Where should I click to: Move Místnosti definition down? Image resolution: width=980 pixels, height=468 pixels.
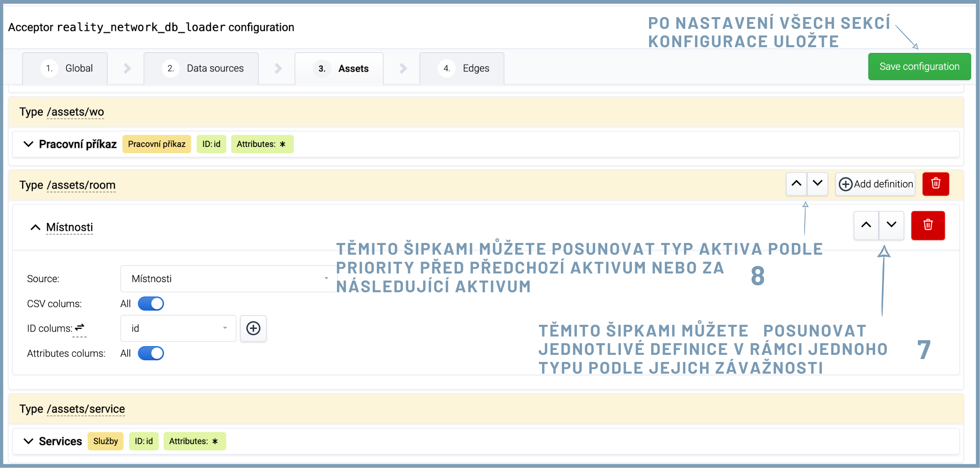tap(891, 225)
